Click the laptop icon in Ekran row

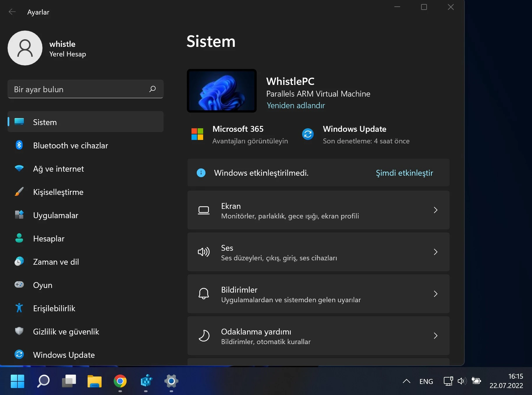pos(204,210)
